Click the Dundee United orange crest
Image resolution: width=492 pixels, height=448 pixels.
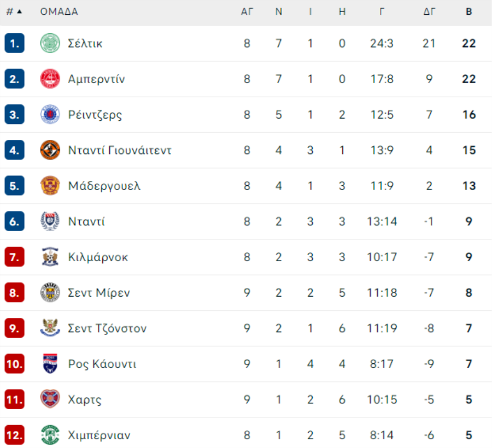pyautogui.click(x=50, y=150)
